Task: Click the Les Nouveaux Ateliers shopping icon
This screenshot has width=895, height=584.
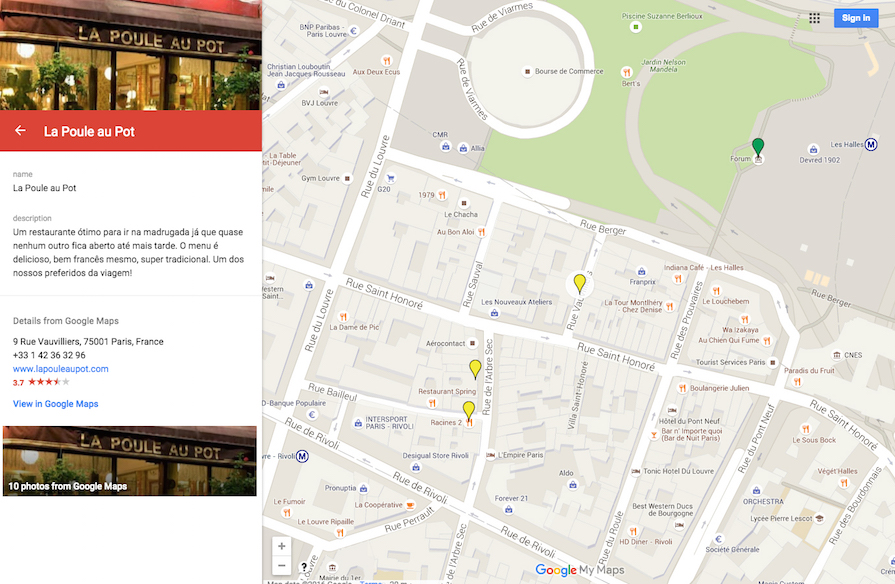Action: point(494,313)
